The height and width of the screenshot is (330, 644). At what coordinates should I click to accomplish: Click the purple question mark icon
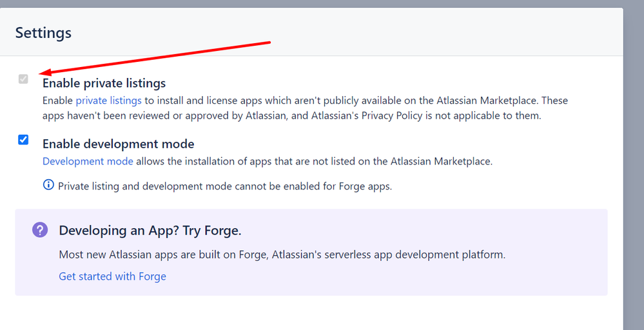point(40,230)
